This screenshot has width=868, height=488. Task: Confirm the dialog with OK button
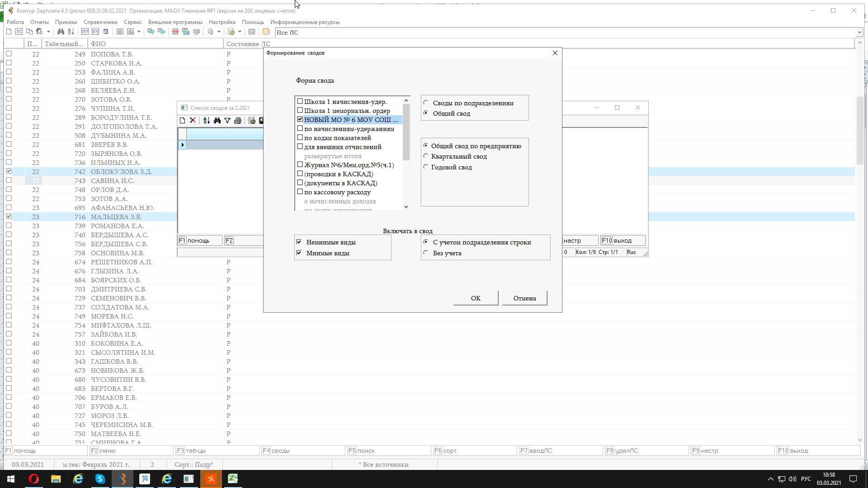(x=476, y=298)
